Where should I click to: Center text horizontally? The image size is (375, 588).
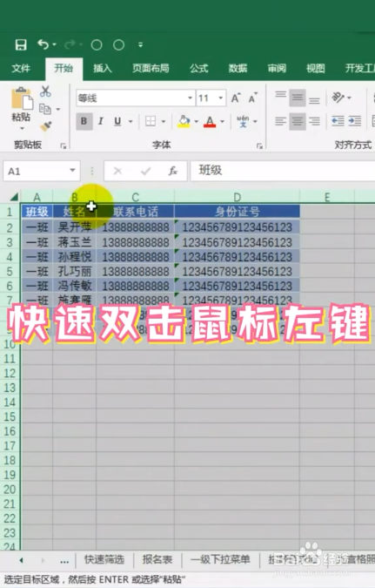297,121
